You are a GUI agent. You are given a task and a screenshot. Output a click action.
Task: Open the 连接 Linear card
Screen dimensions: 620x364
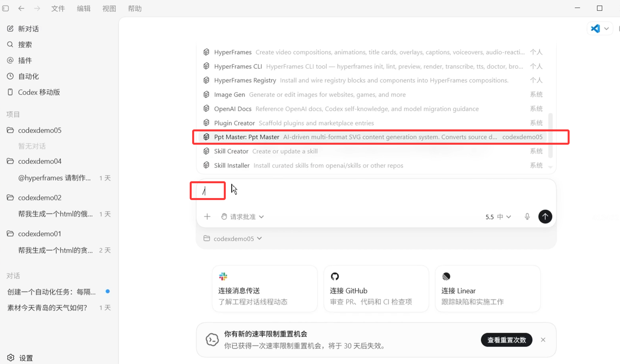[x=488, y=288]
